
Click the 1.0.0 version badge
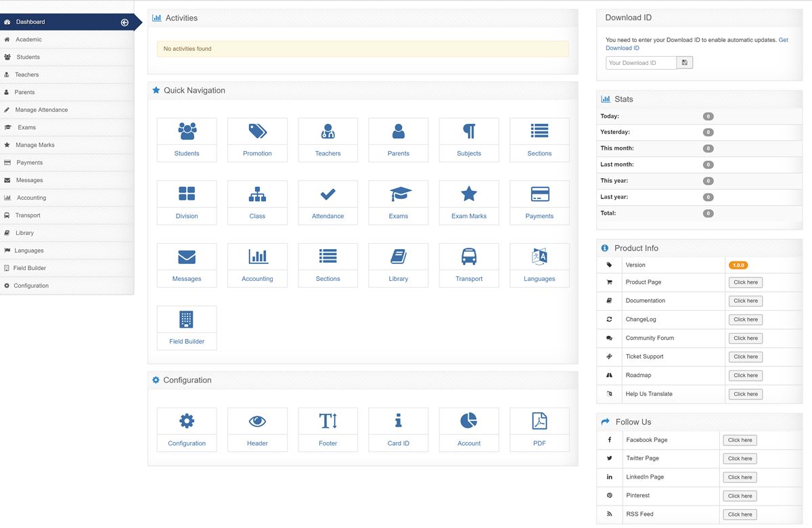pos(738,265)
